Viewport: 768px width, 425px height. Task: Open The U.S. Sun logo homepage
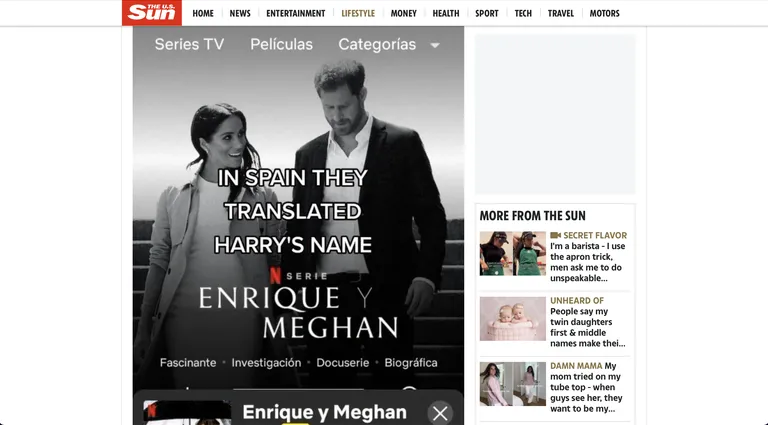152,13
